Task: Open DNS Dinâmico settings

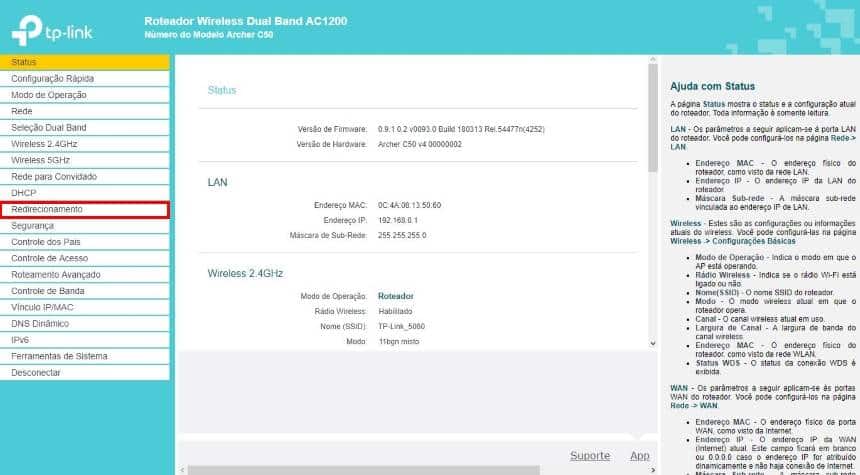Action: pos(84,324)
